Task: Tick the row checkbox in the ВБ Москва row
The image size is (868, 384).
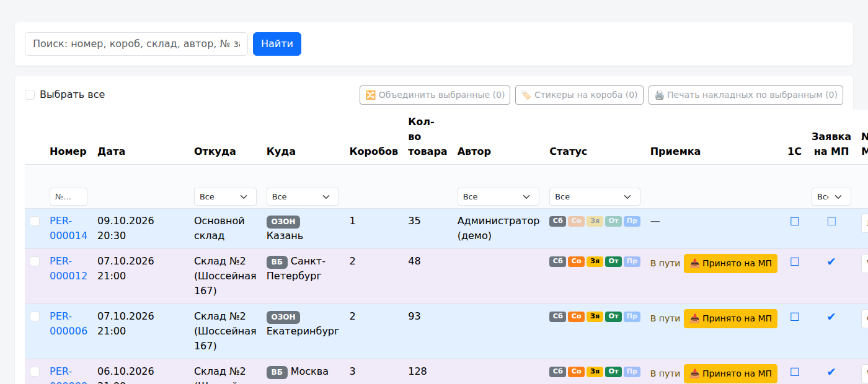Action: pos(35,372)
